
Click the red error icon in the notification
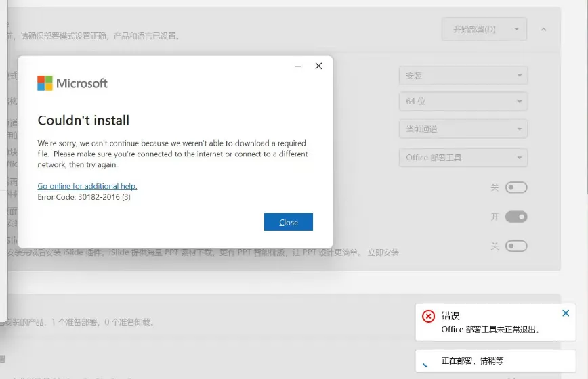pyautogui.click(x=428, y=317)
